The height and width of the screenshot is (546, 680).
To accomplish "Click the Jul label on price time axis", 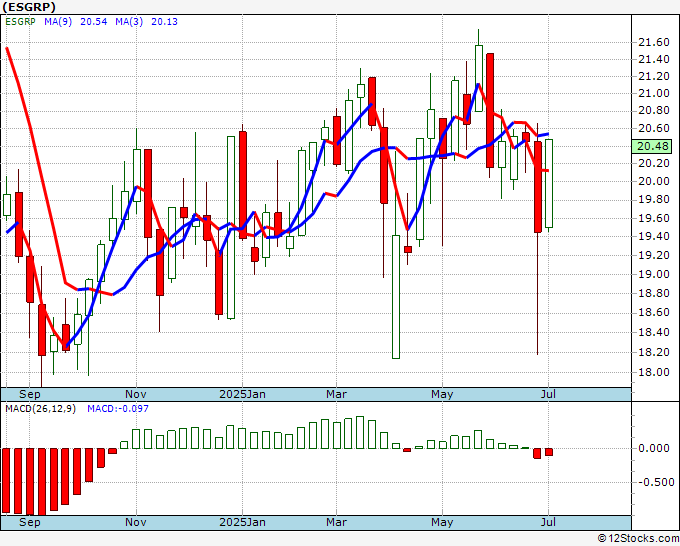I will click(549, 394).
